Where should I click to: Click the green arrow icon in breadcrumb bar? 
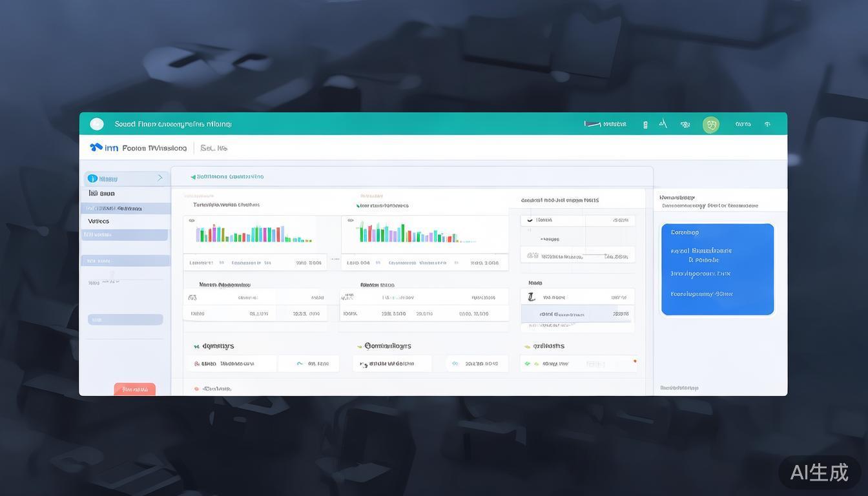192,176
